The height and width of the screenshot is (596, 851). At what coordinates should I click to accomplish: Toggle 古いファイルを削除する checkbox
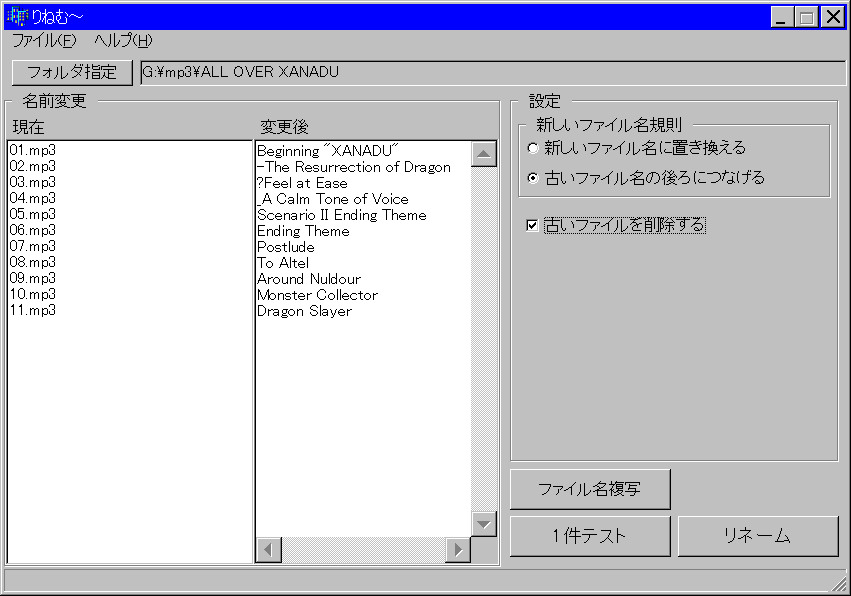616,225
